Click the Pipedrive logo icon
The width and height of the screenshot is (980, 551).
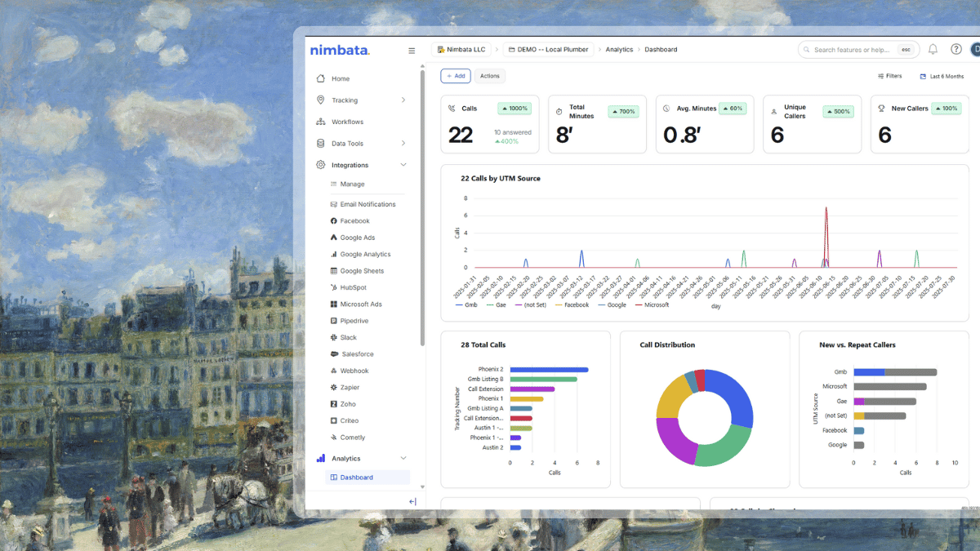pyautogui.click(x=333, y=321)
